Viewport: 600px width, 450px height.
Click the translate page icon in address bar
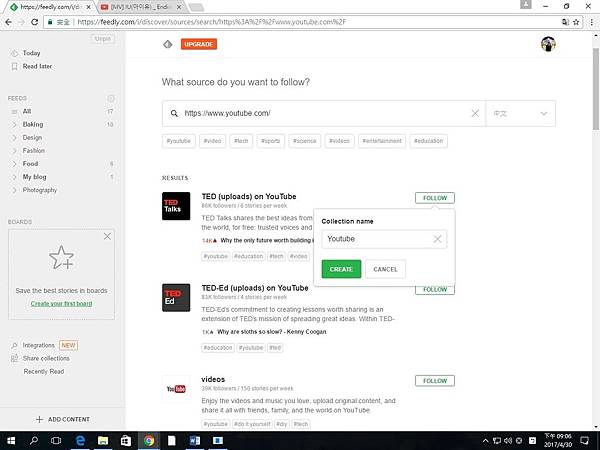coord(565,22)
